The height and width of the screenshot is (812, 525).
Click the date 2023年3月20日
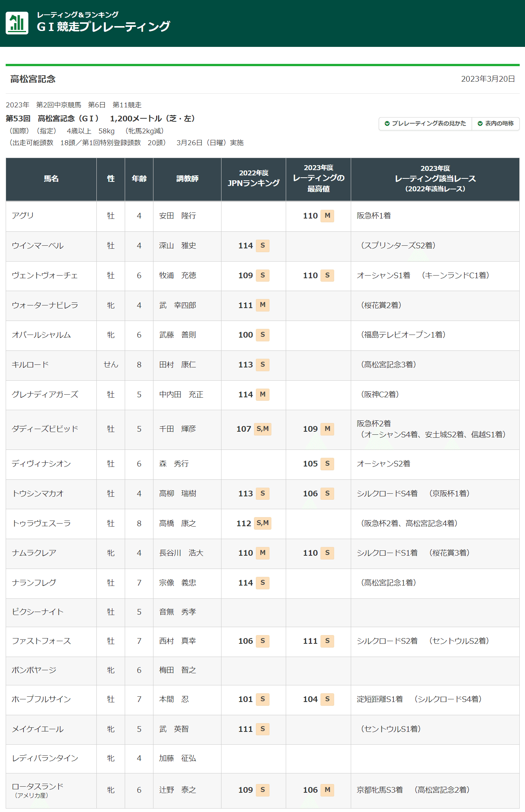point(488,79)
